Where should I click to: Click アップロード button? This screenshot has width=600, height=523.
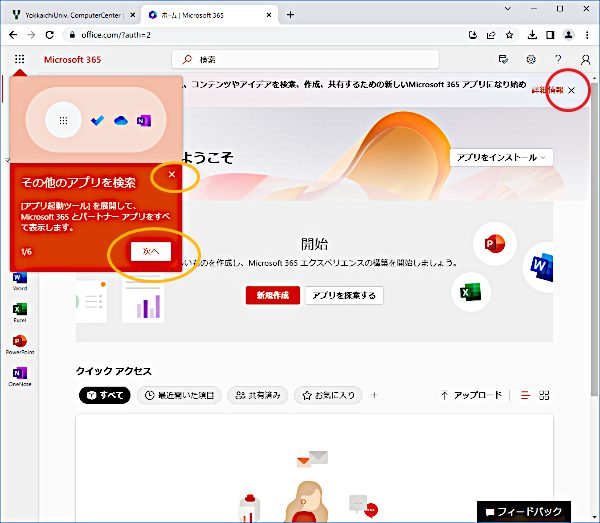point(471,395)
